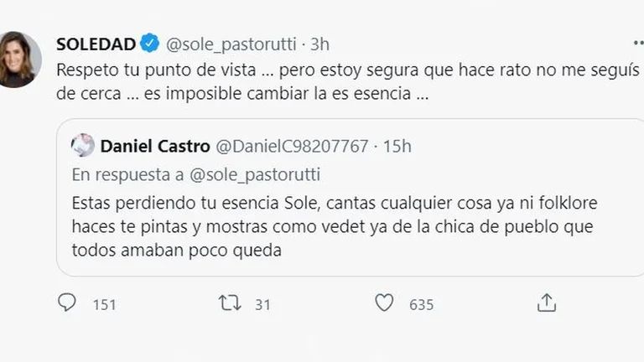
Task: Click Soledad's profile photo
Action: pyautogui.click(x=18, y=60)
